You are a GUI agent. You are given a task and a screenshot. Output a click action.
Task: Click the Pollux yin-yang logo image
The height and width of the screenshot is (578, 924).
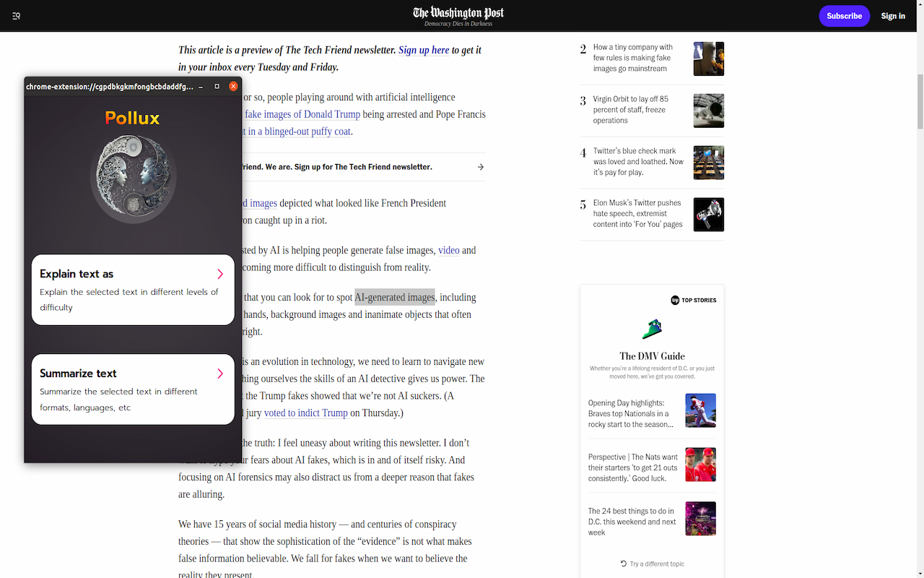(x=133, y=180)
